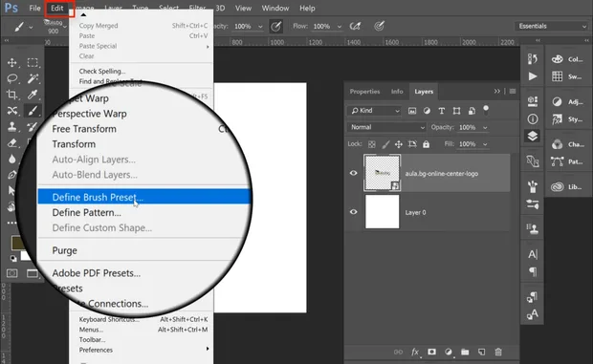Open the Essentials workspace dropdown
Image resolution: width=593 pixels, height=364 pixels.
[552, 26]
